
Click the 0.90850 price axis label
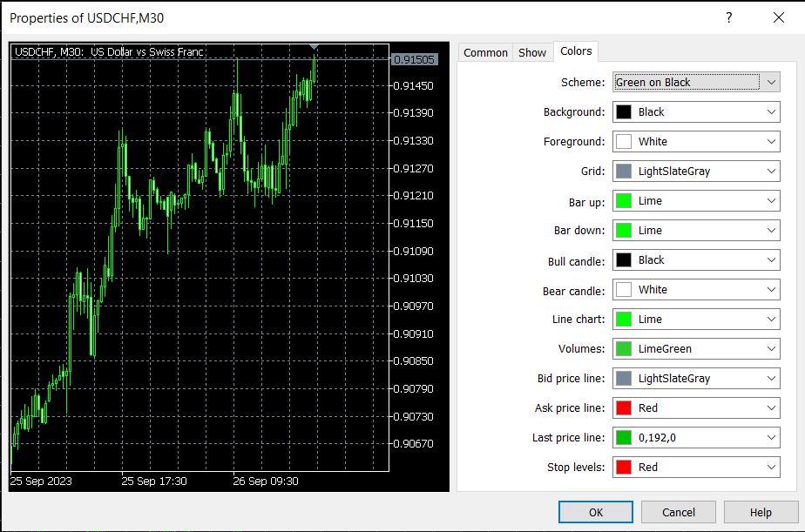pyautogui.click(x=413, y=361)
